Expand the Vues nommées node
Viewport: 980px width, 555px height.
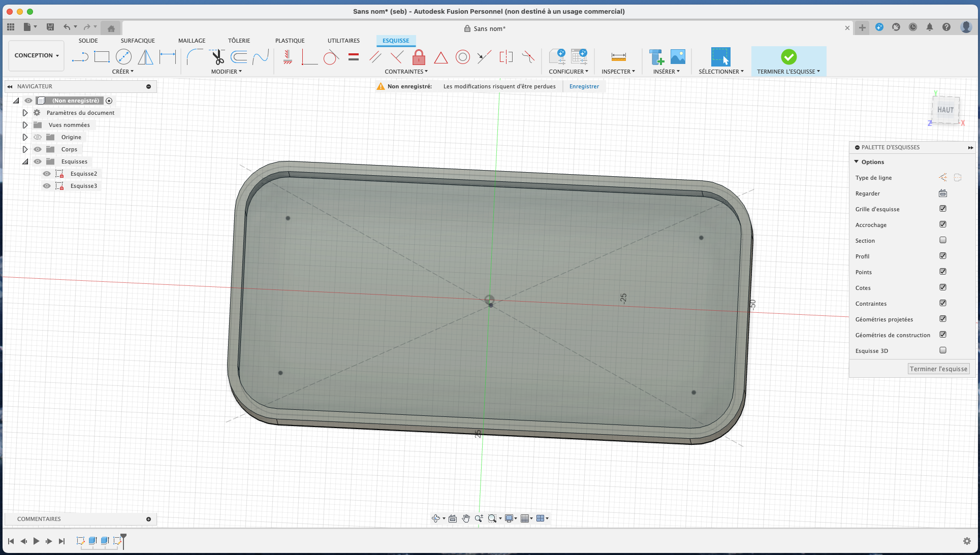(x=25, y=125)
